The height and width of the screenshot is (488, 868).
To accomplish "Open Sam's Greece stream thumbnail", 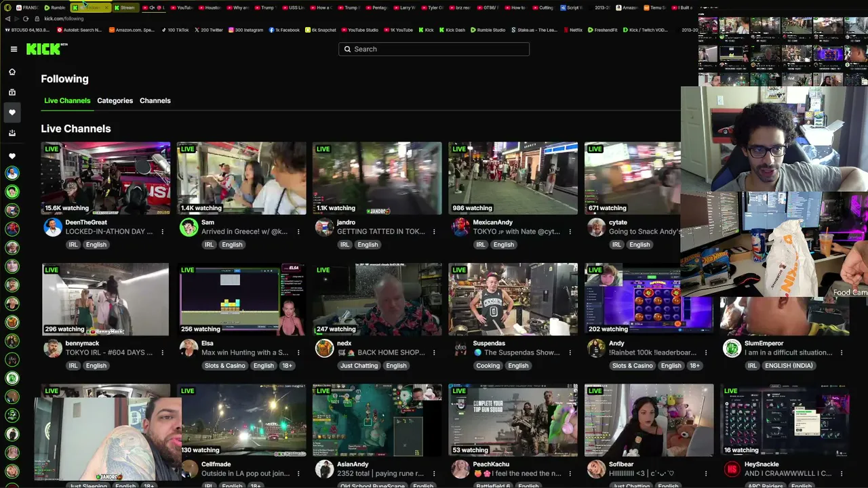I will (241, 178).
